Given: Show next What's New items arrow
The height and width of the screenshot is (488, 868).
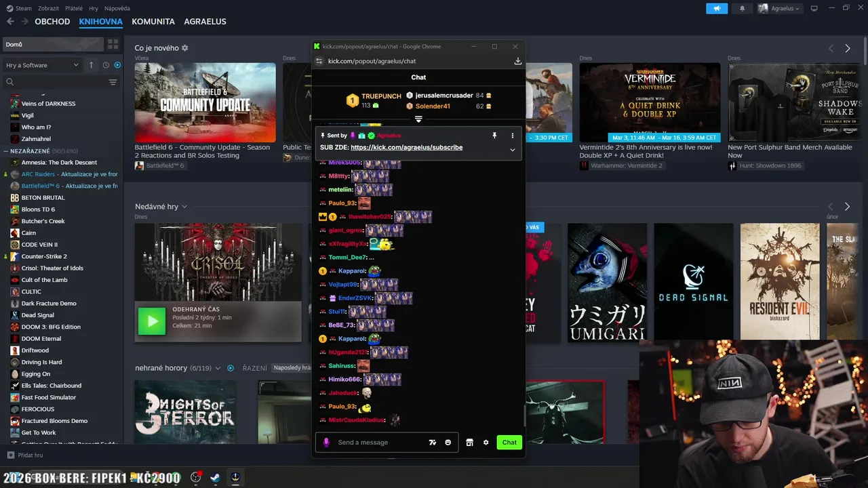Looking at the screenshot, I should coord(848,48).
